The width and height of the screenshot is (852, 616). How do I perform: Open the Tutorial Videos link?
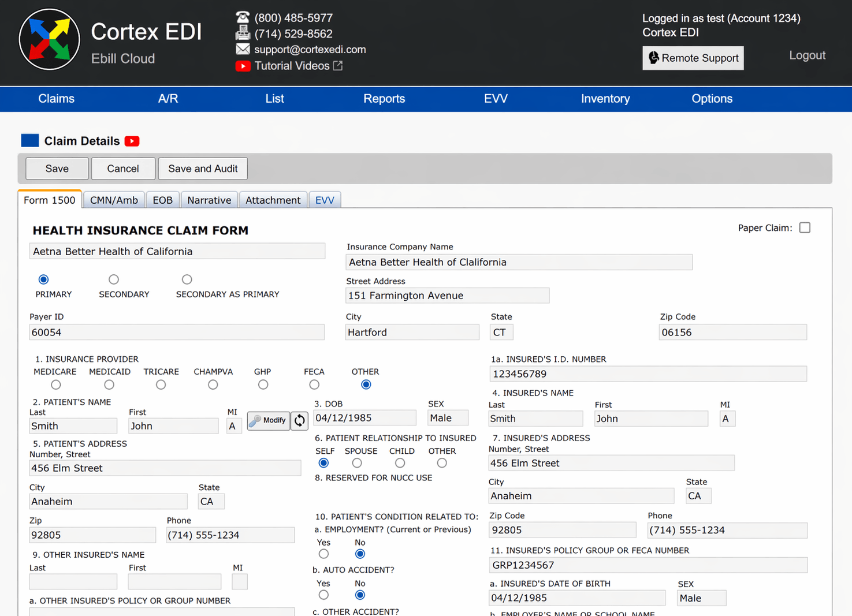pyautogui.click(x=292, y=66)
